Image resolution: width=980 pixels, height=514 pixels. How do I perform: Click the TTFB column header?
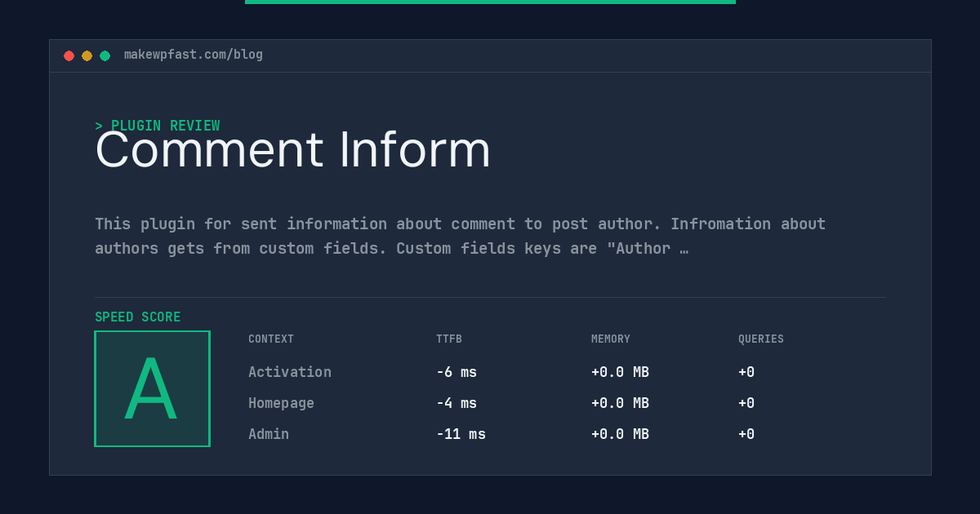[x=449, y=339]
